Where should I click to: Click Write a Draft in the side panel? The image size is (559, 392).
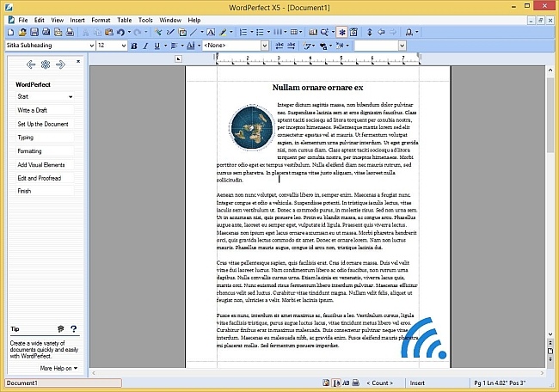click(x=45, y=110)
